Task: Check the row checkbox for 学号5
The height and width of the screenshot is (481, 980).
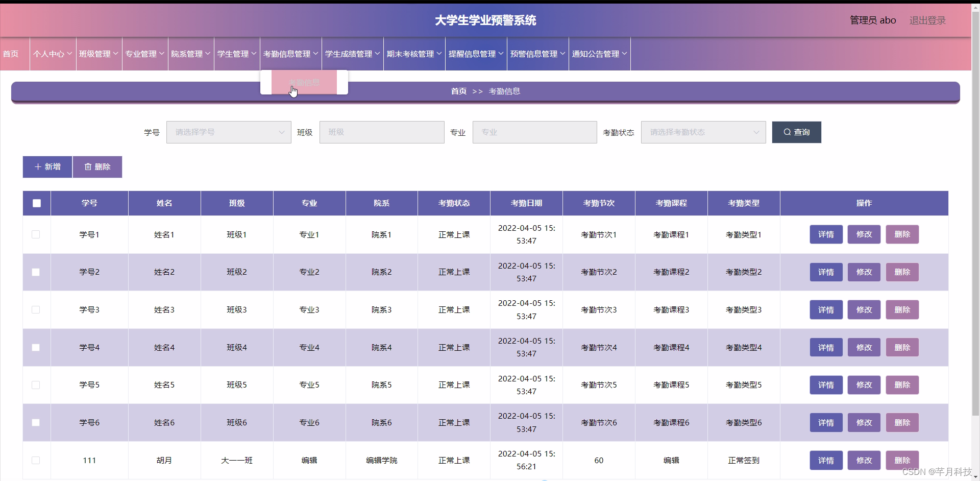Action: click(36, 385)
